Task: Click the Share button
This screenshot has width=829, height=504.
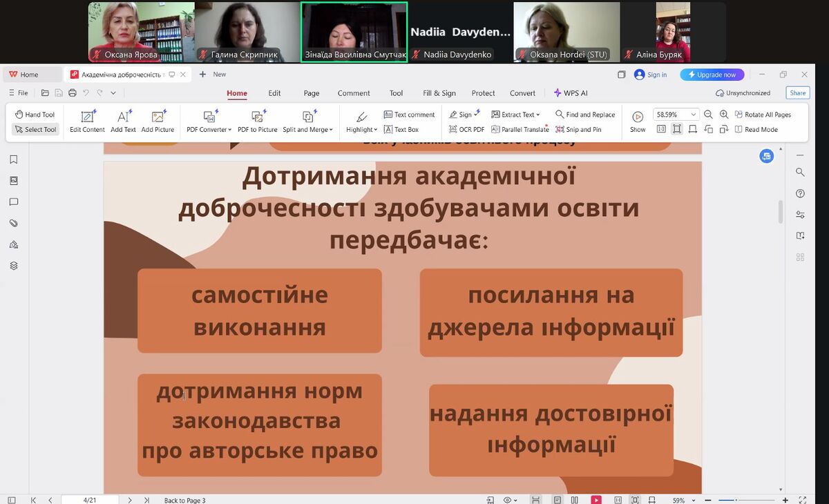Action: (x=797, y=93)
